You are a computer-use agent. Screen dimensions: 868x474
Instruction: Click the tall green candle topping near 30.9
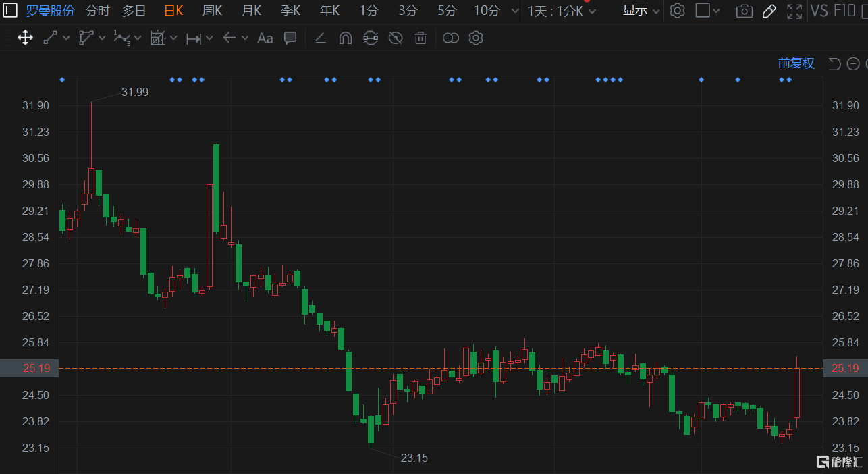[217, 188]
